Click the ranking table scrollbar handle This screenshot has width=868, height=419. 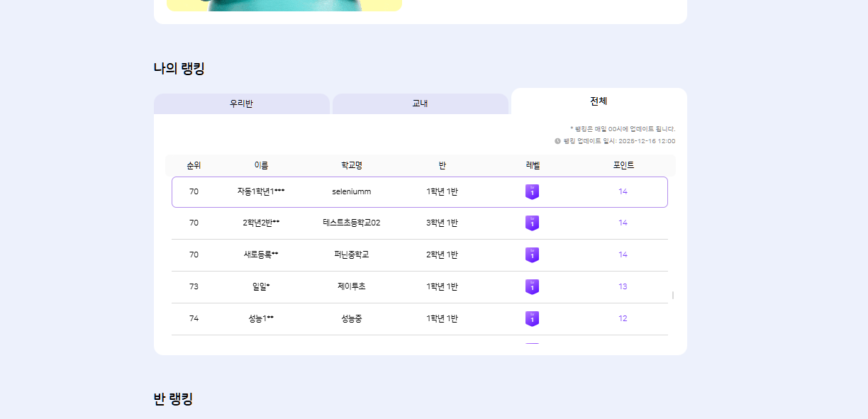point(673,295)
